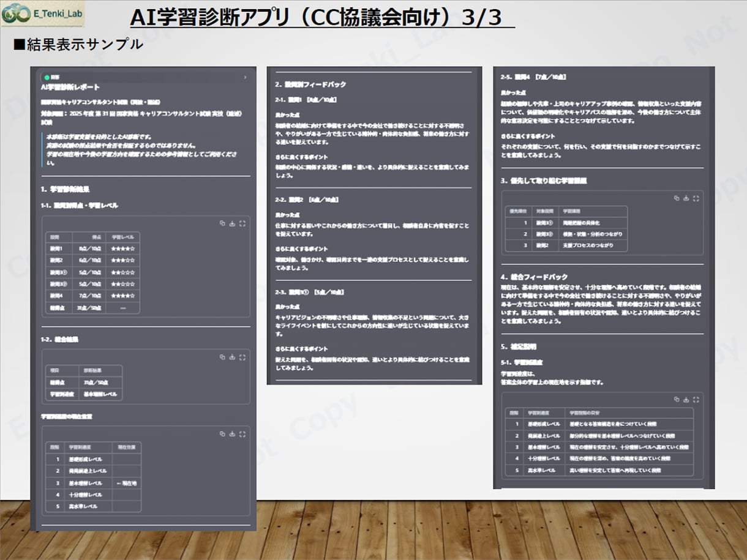Click the 2-1 設問1 feedback heading
The height and width of the screenshot is (560, 747).
(306, 99)
